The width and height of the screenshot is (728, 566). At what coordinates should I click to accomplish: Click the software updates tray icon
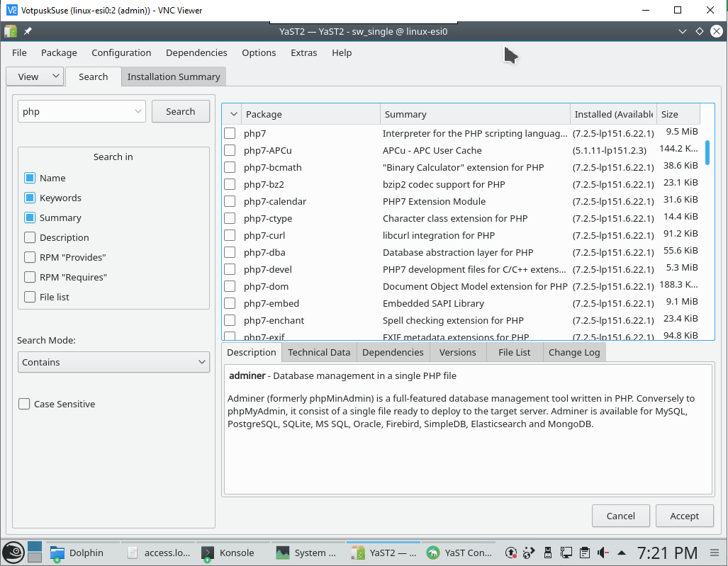point(510,553)
